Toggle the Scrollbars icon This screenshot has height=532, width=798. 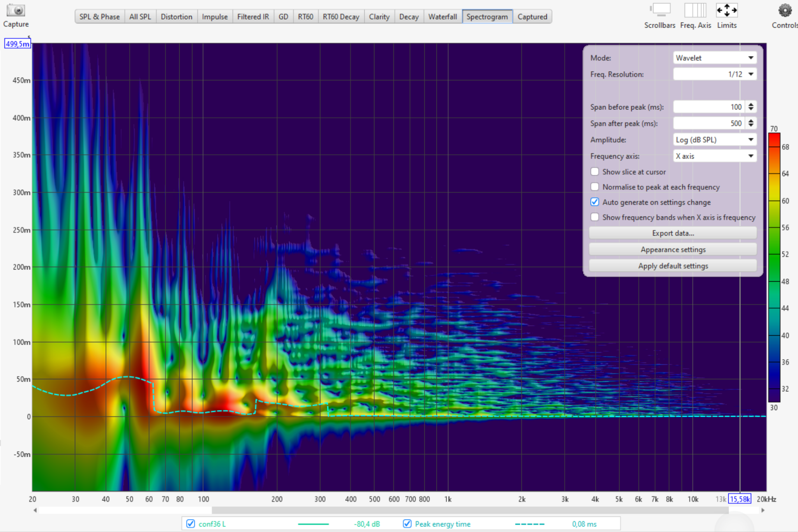point(661,10)
